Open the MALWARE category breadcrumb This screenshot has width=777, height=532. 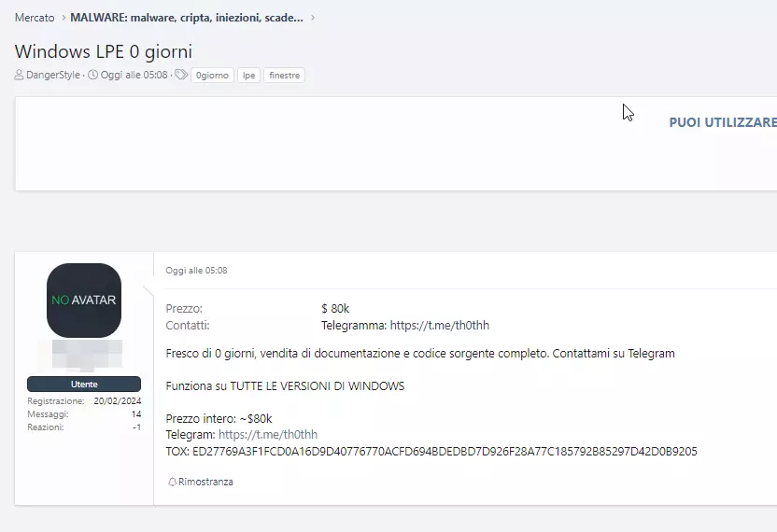(187, 18)
